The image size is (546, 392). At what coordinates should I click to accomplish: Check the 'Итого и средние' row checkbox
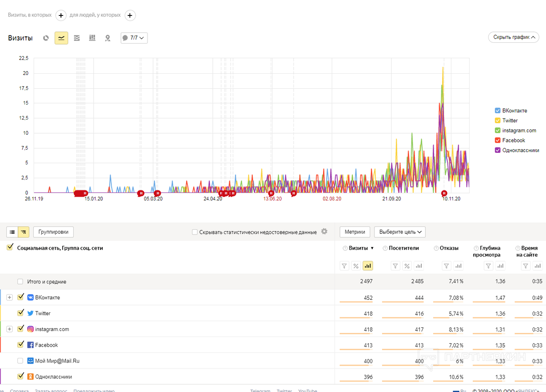coord(20,281)
